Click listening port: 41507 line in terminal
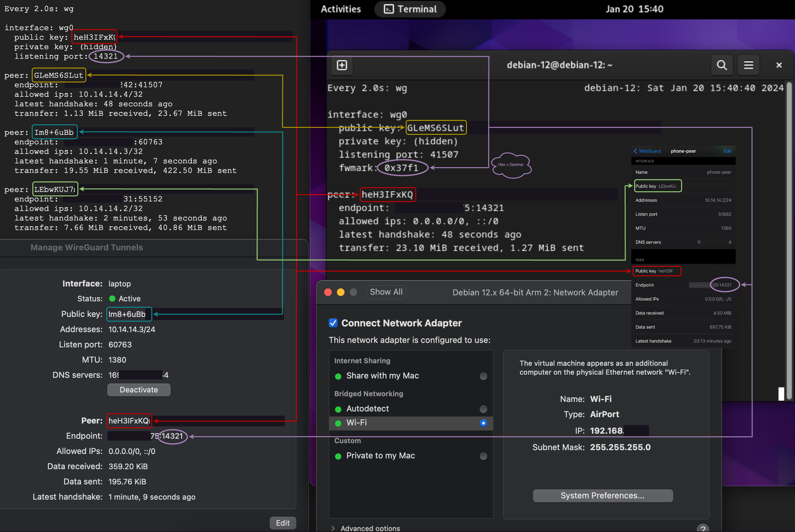This screenshot has width=795, height=532. [398, 155]
